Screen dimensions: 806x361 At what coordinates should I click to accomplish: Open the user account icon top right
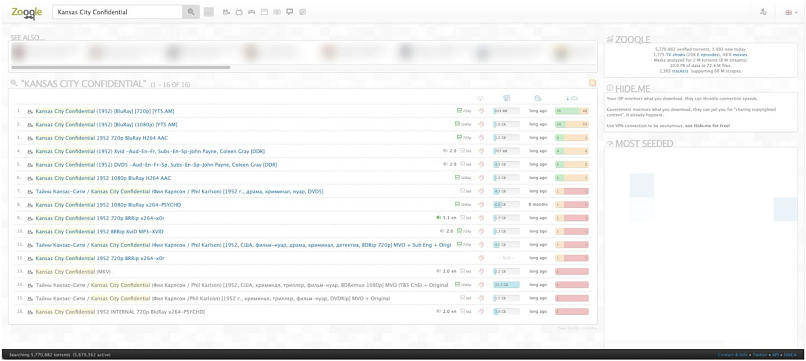point(763,12)
